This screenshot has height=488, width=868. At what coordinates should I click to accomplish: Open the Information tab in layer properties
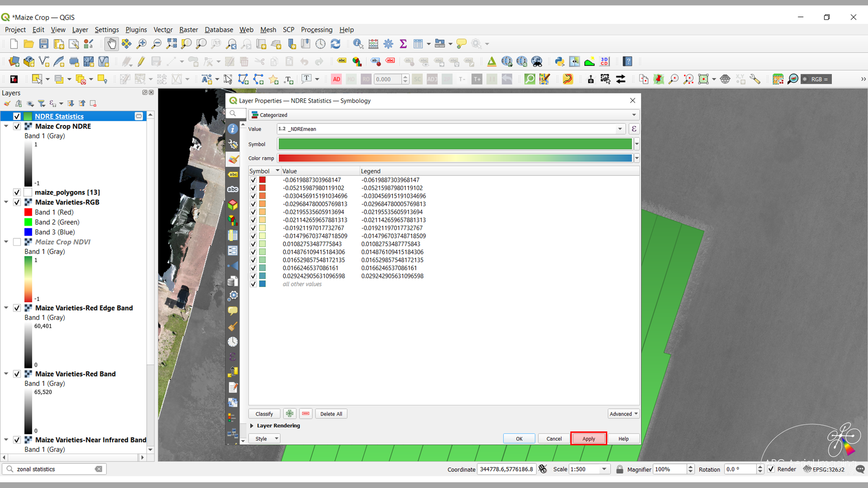[x=233, y=129]
